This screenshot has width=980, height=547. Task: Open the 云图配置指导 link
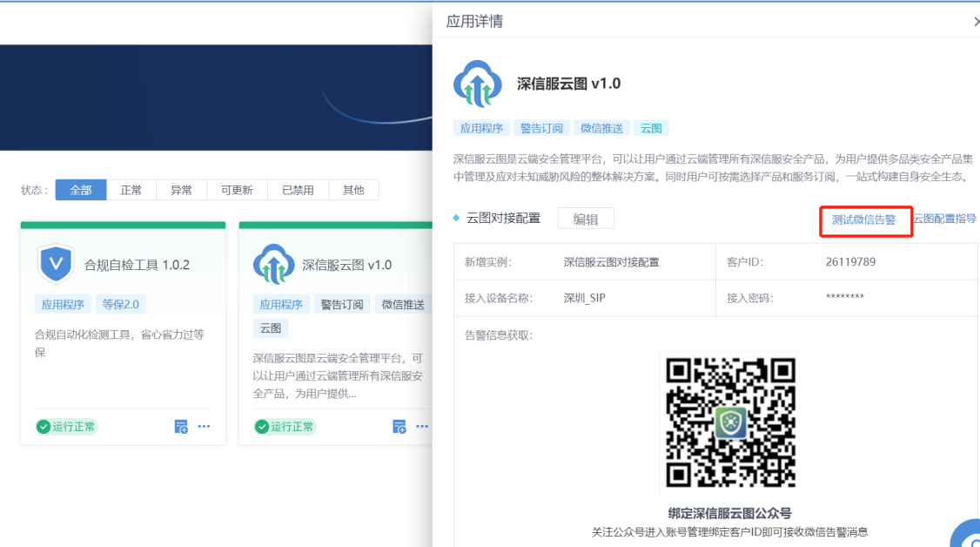tap(944, 219)
